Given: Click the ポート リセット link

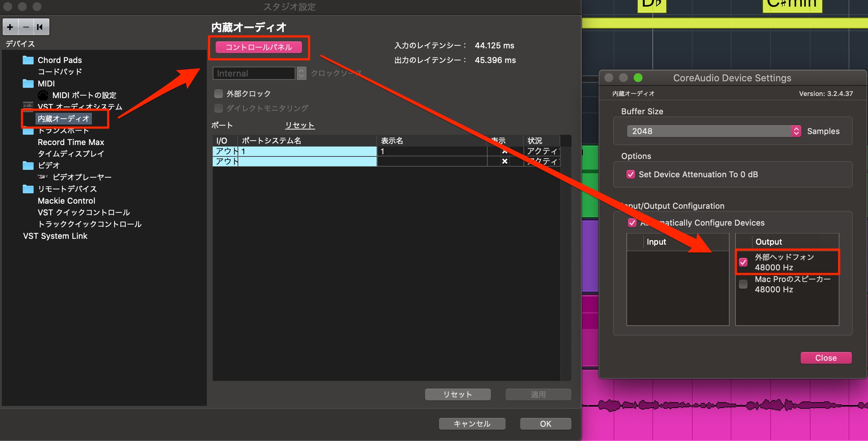Looking at the screenshot, I should tap(300, 125).
